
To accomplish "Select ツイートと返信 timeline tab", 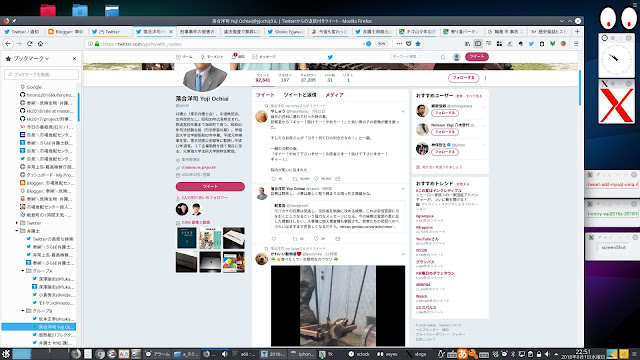I will [x=300, y=95].
